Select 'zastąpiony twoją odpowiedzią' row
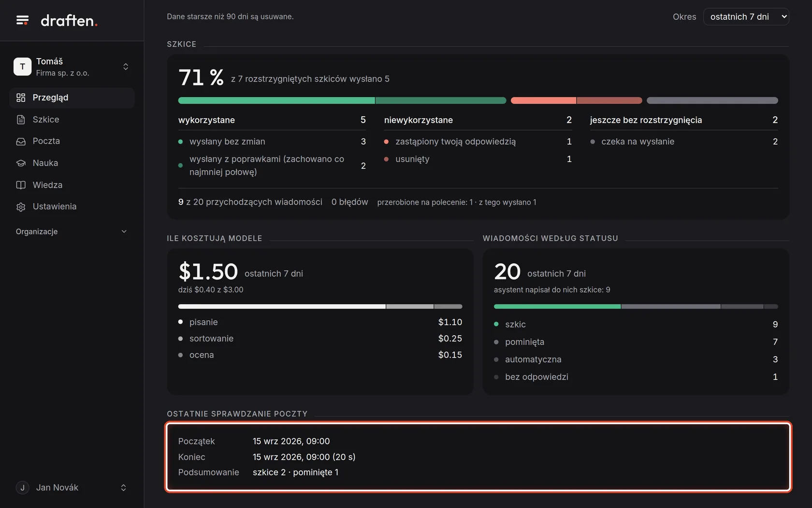This screenshot has height=508, width=812. point(478,142)
